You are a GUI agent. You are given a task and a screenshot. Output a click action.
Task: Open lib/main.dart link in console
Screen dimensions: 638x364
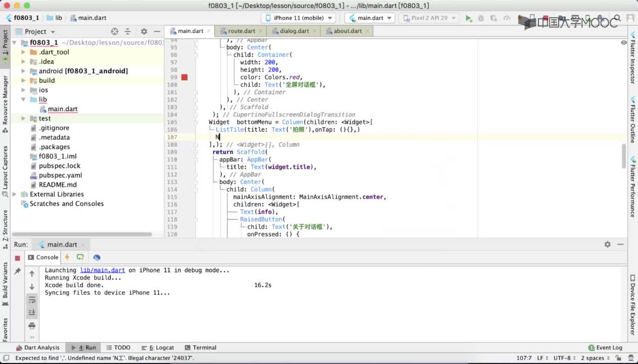pos(103,270)
